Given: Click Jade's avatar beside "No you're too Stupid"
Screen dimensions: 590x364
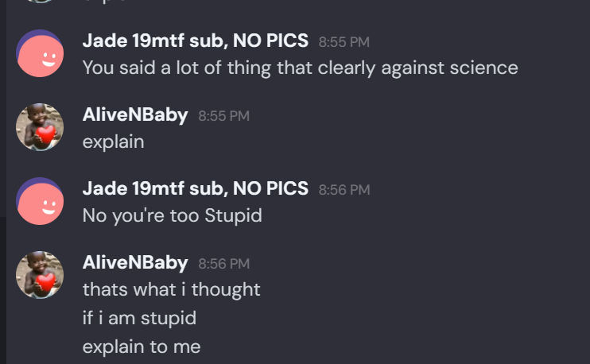Looking at the screenshot, I should 40,200.
